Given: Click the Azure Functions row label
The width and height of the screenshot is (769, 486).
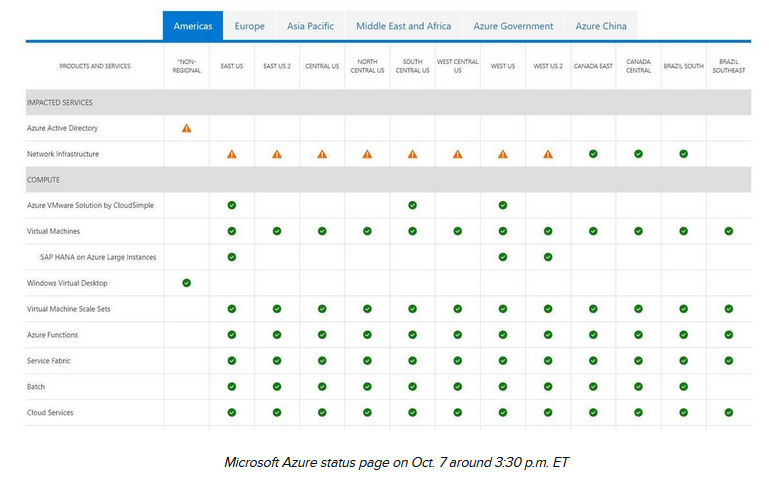Looking at the screenshot, I should pos(52,335).
